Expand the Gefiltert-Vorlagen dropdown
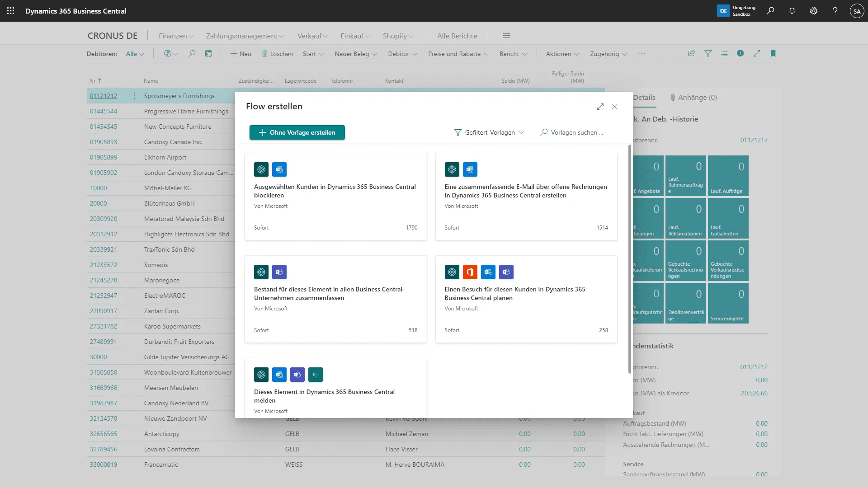Screen dimensions: 868x488 point(489,132)
